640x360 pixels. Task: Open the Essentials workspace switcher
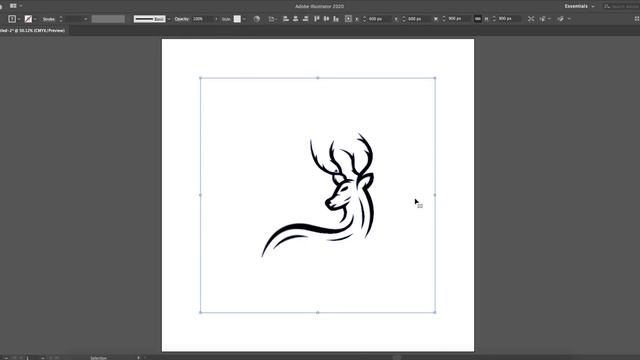[x=579, y=6]
